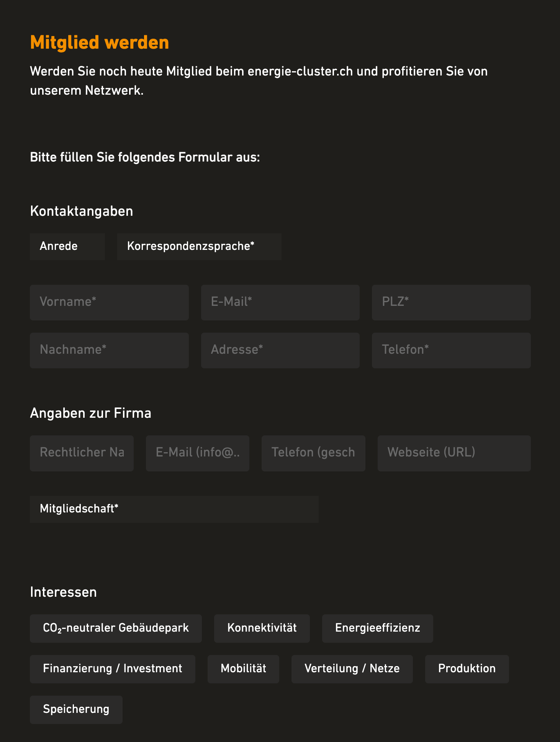Image resolution: width=560 pixels, height=742 pixels.
Task: Click the Vorname input field
Action: click(109, 302)
